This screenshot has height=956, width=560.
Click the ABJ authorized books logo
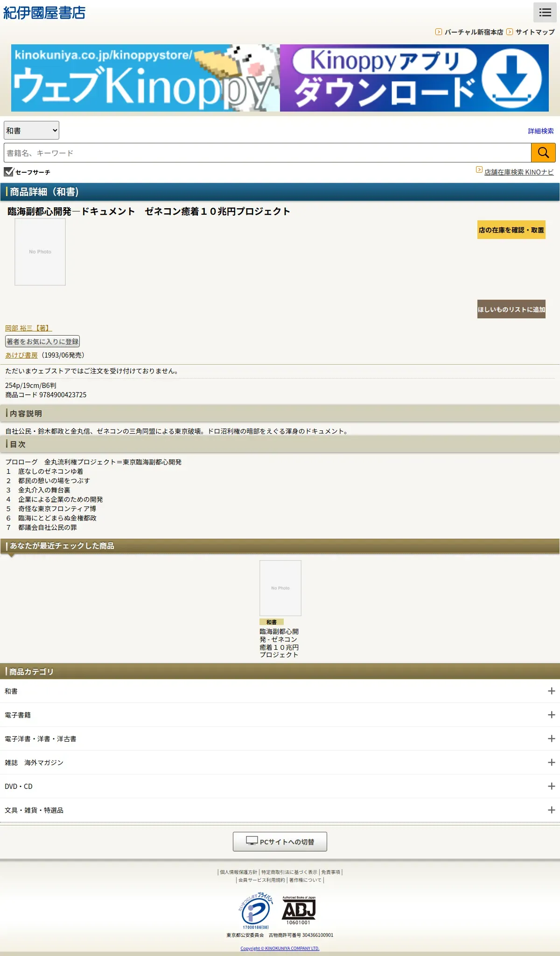point(299,910)
